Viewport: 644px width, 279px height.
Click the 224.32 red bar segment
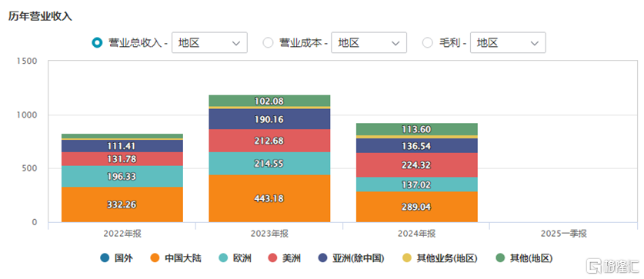coord(417,165)
